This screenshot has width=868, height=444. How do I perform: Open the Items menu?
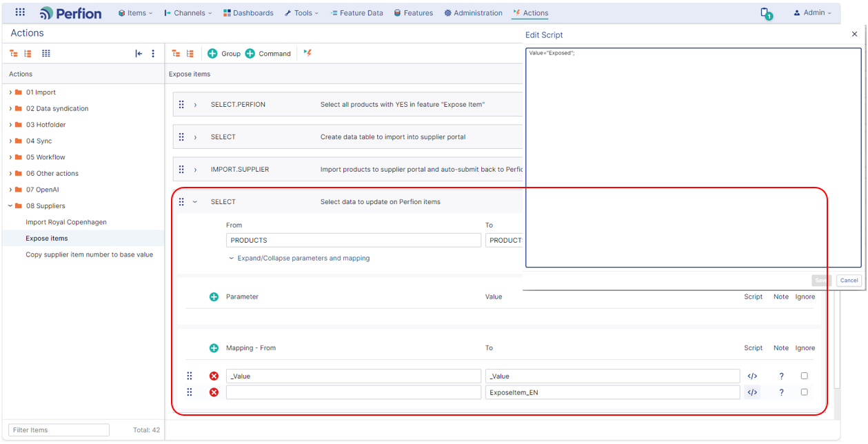[136, 13]
